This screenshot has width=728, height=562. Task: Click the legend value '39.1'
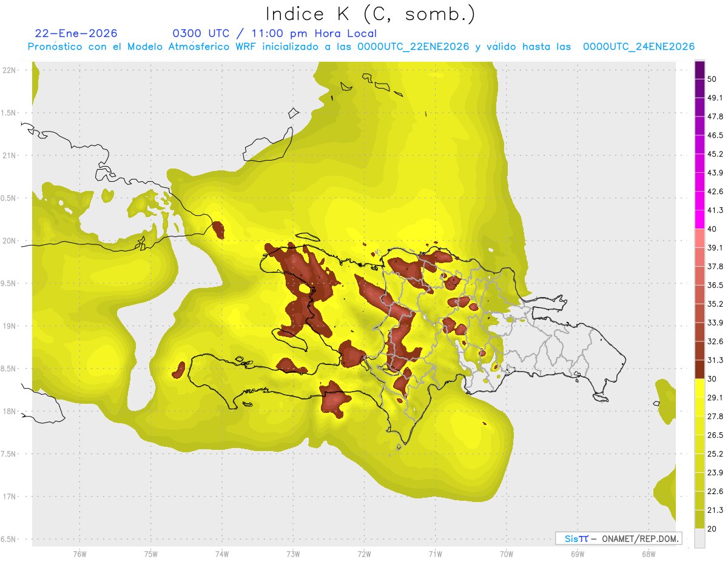click(x=715, y=247)
